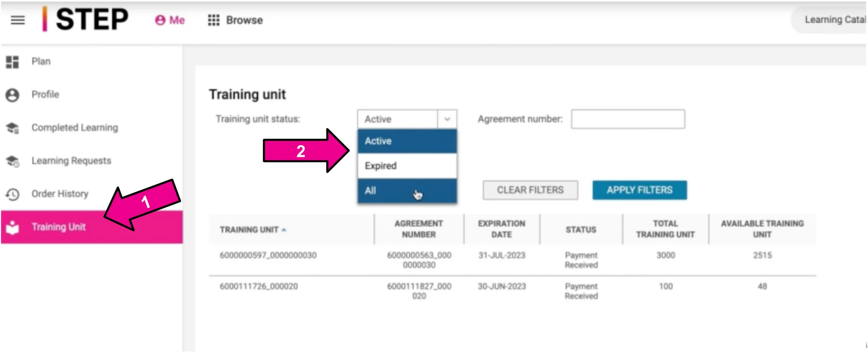The height and width of the screenshot is (353, 868).
Task: Click total training unit value 3000
Action: [666, 255]
